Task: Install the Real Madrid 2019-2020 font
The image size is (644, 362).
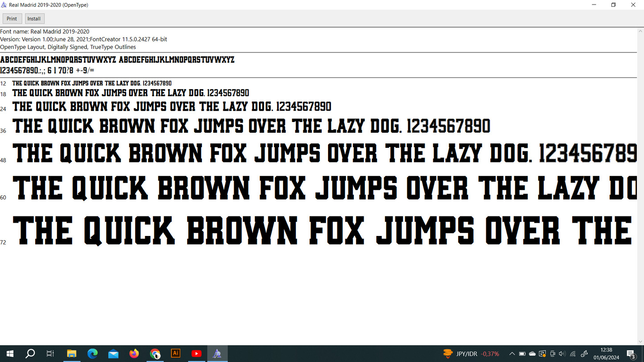Action: (34, 19)
